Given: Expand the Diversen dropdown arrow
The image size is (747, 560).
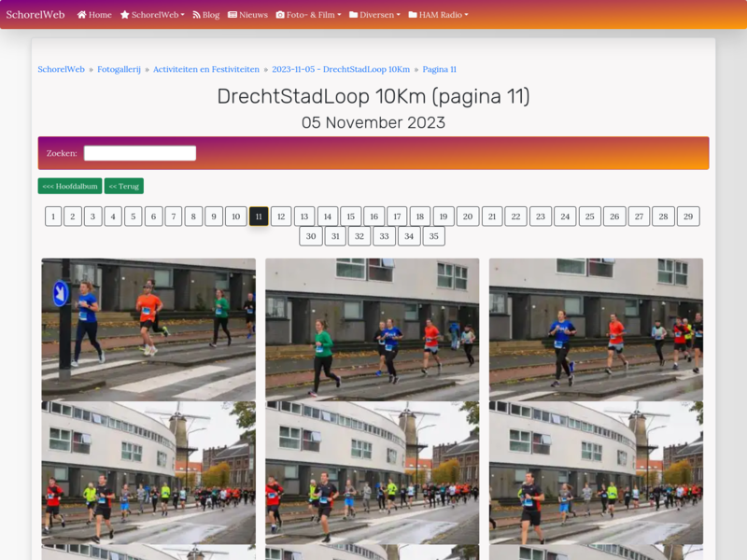Looking at the screenshot, I should pos(399,15).
